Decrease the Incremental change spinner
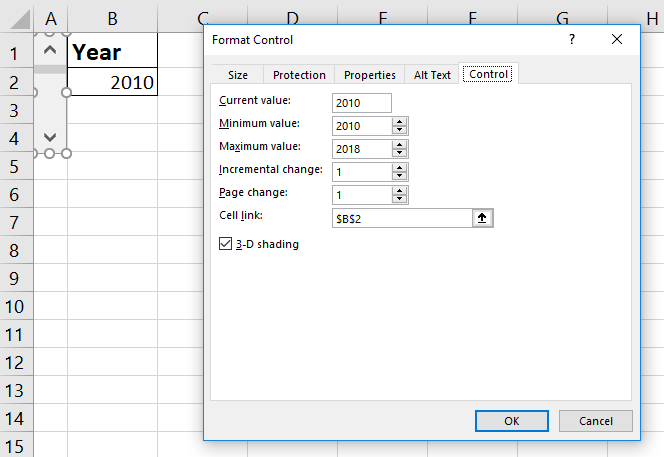 coord(399,176)
